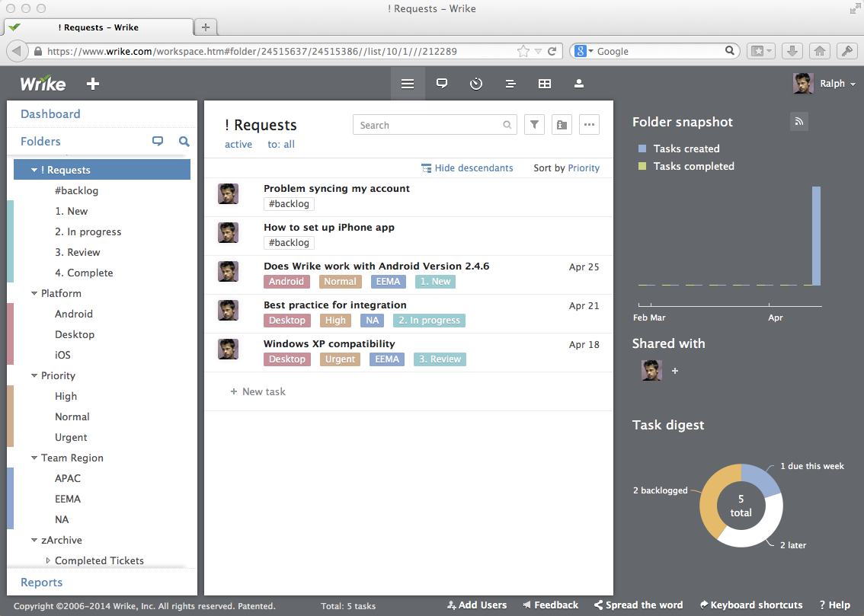Open the more options ellipsis menu

coord(589,124)
